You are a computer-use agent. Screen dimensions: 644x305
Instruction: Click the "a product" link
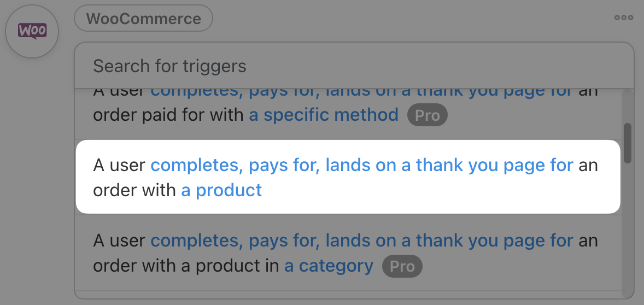(x=221, y=190)
